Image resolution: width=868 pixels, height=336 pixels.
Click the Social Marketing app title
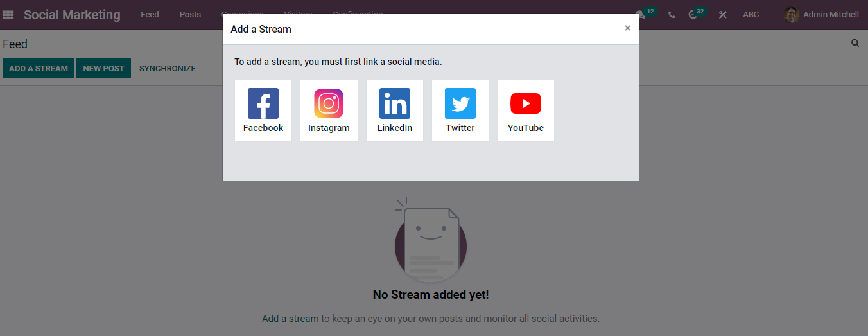(72, 14)
